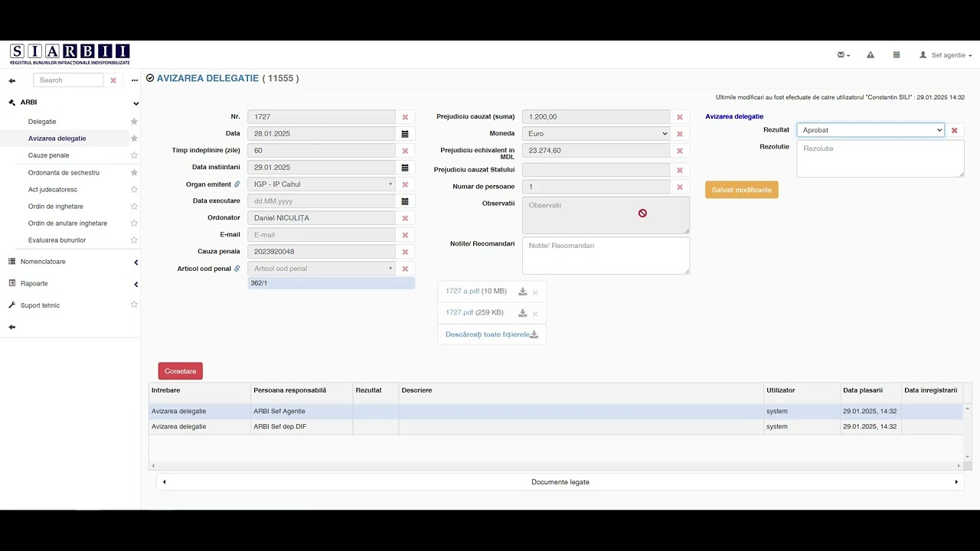Click the back arrow above sidebar
The height and width of the screenshot is (551, 980).
click(x=12, y=80)
